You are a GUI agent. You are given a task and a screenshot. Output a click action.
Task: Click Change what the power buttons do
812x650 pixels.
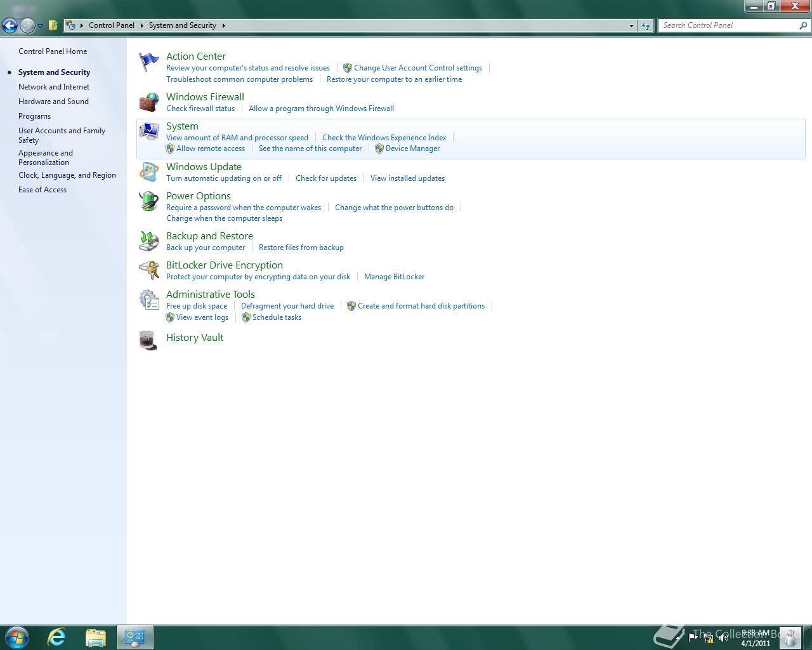pyautogui.click(x=394, y=208)
